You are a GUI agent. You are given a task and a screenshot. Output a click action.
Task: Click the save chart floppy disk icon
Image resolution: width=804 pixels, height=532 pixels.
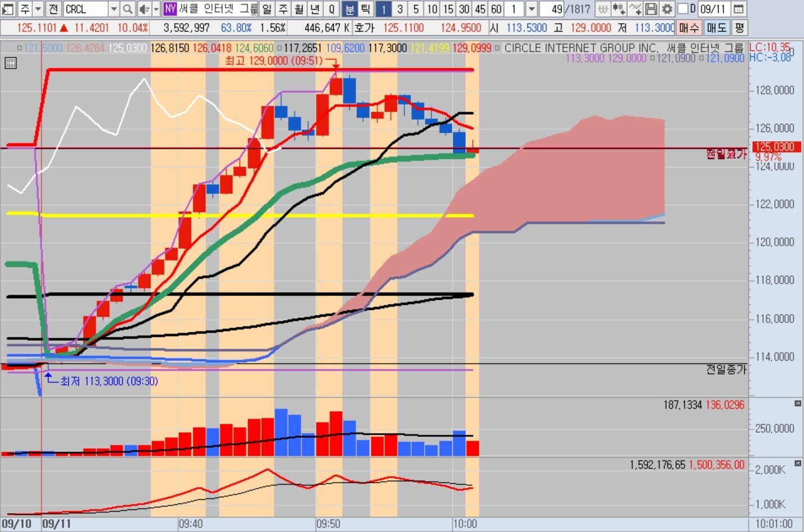tap(652, 9)
